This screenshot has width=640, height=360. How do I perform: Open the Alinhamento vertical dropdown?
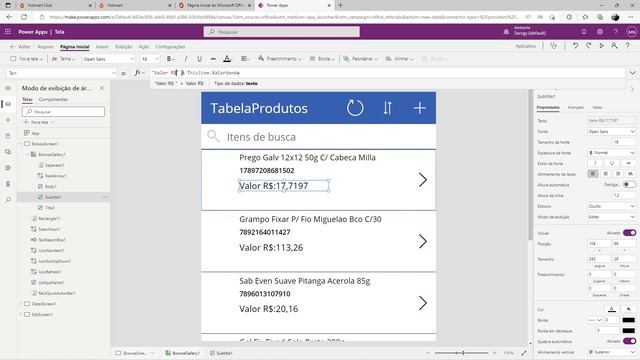pos(611,352)
